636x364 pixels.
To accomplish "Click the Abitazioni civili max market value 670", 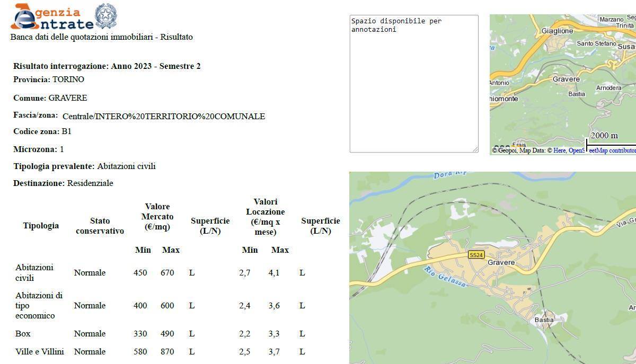I will pyautogui.click(x=167, y=273).
